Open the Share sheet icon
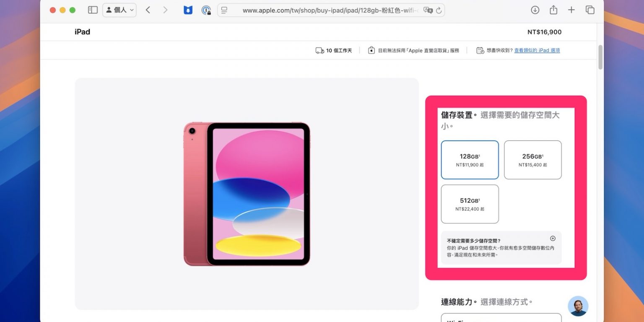 (x=553, y=10)
